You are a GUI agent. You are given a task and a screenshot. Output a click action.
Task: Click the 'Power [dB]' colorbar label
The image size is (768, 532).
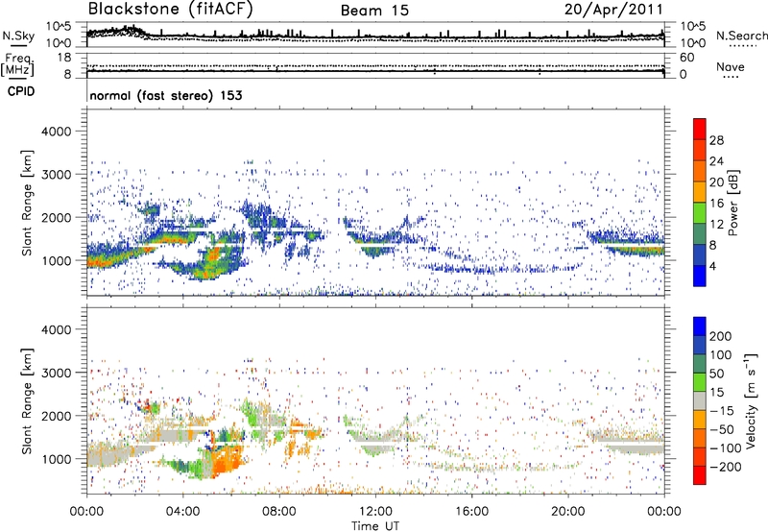click(732, 203)
